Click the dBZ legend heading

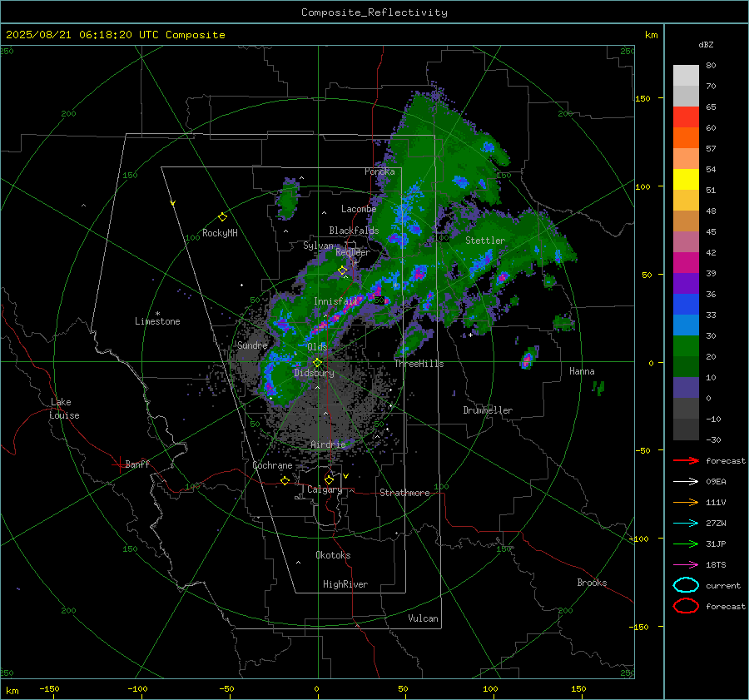(x=706, y=44)
